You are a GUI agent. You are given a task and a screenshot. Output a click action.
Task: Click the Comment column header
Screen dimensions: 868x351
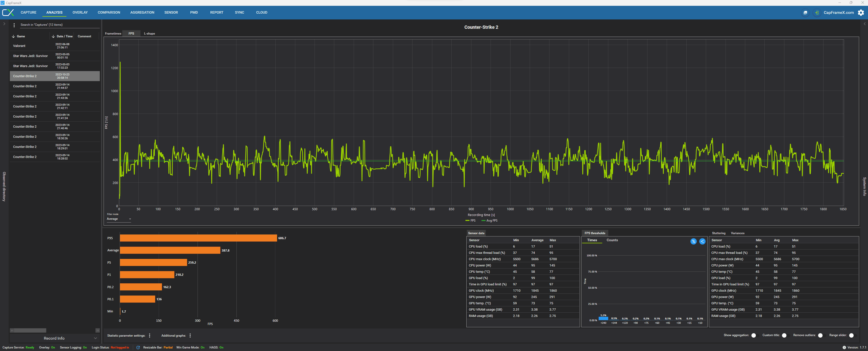pyautogui.click(x=84, y=36)
